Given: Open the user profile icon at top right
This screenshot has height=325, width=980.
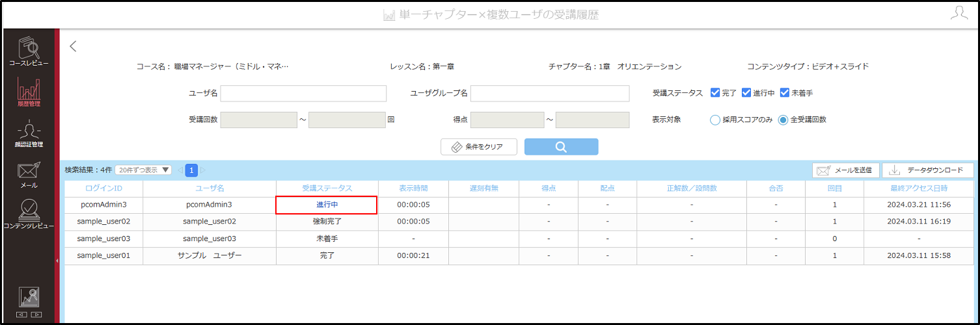Looking at the screenshot, I should pos(959,13).
